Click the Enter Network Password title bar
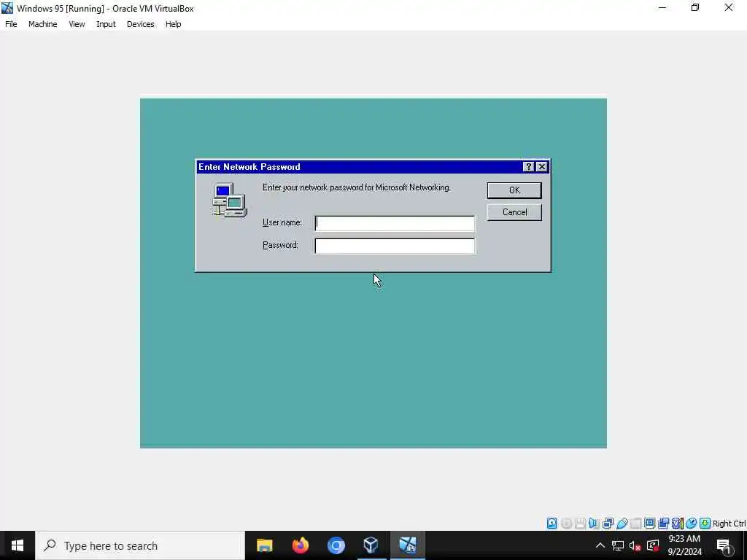 click(359, 167)
